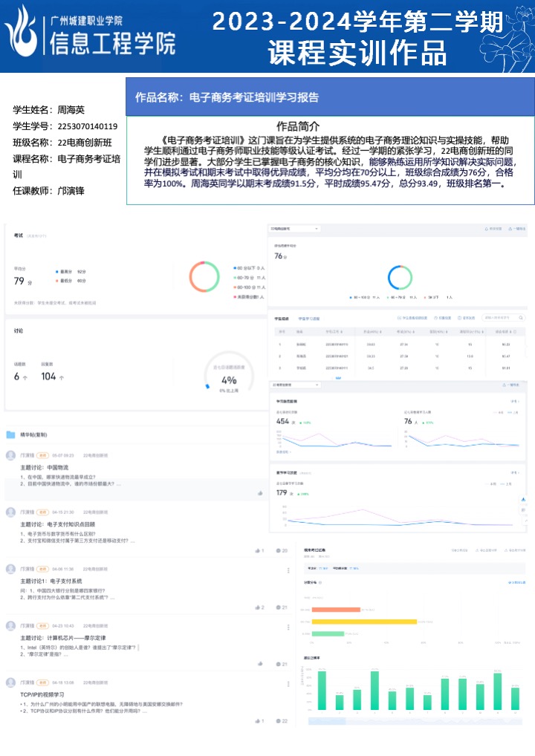The width and height of the screenshot is (535, 756).
Task: Open the three-dot menu on 摩尔定律 post
Action: (288, 628)
